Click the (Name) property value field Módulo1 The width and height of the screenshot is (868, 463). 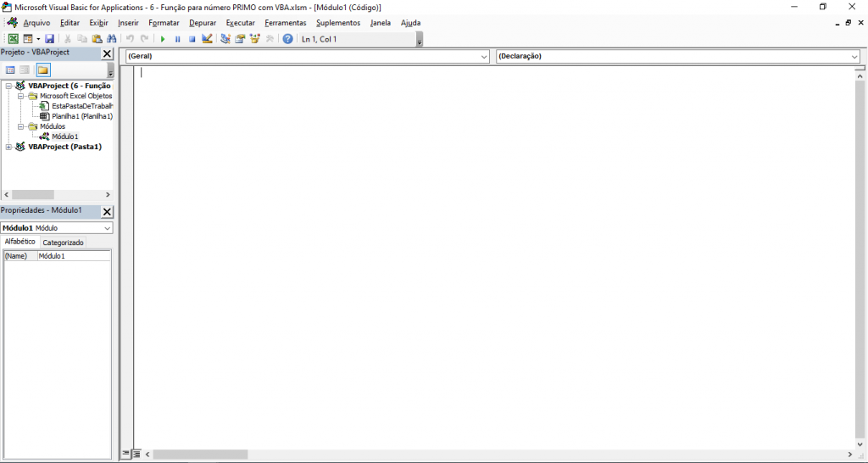click(x=73, y=256)
